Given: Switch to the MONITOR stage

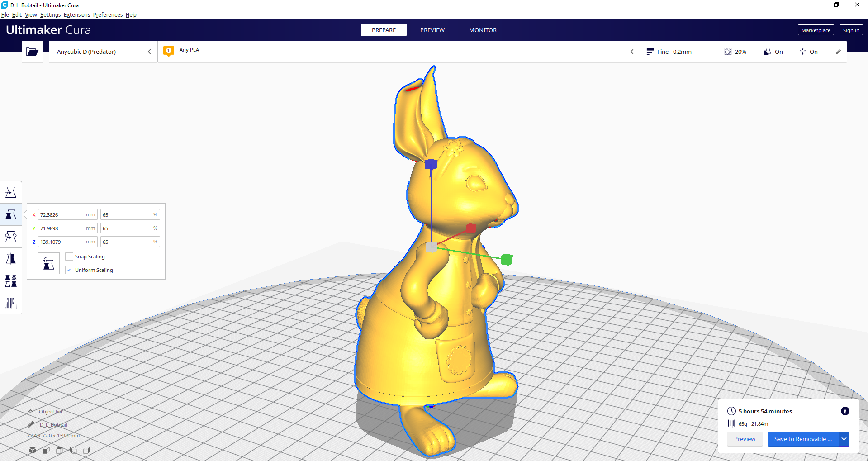Looking at the screenshot, I should pyautogui.click(x=483, y=30).
